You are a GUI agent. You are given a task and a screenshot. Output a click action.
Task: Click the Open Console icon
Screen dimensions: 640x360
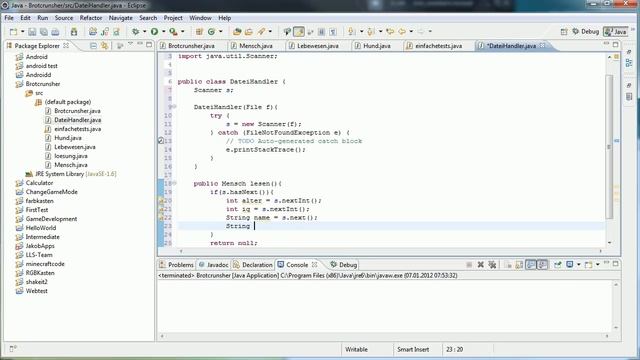point(589,264)
